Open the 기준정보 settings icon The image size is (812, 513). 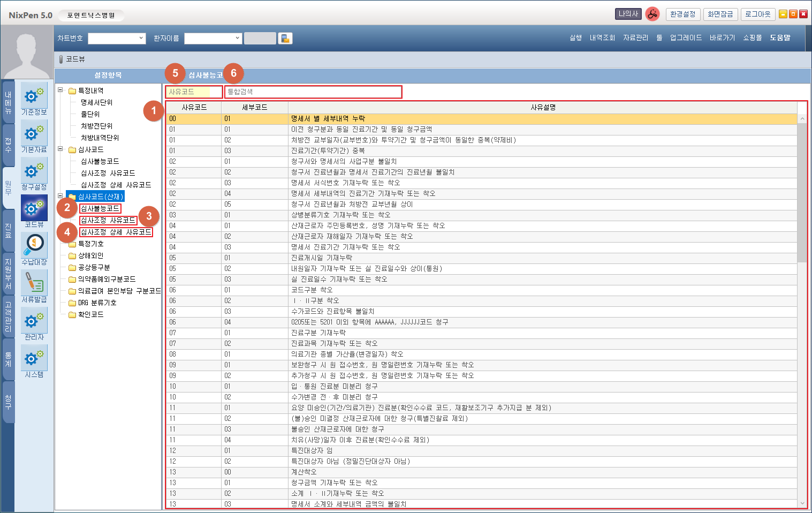pyautogui.click(x=34, y=96)
